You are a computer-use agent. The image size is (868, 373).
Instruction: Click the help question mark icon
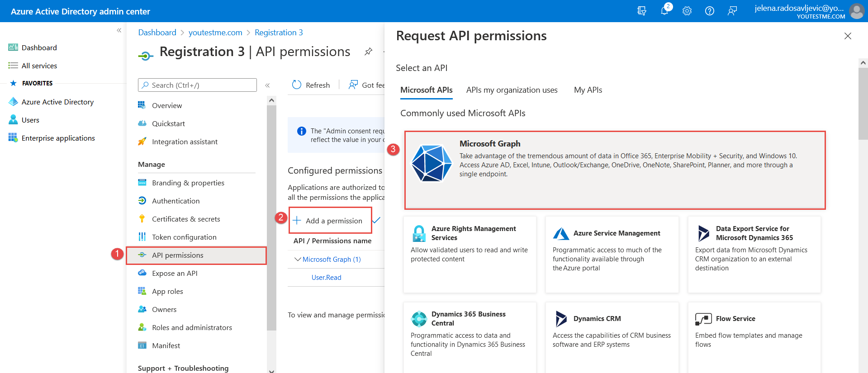coord(709,11)
